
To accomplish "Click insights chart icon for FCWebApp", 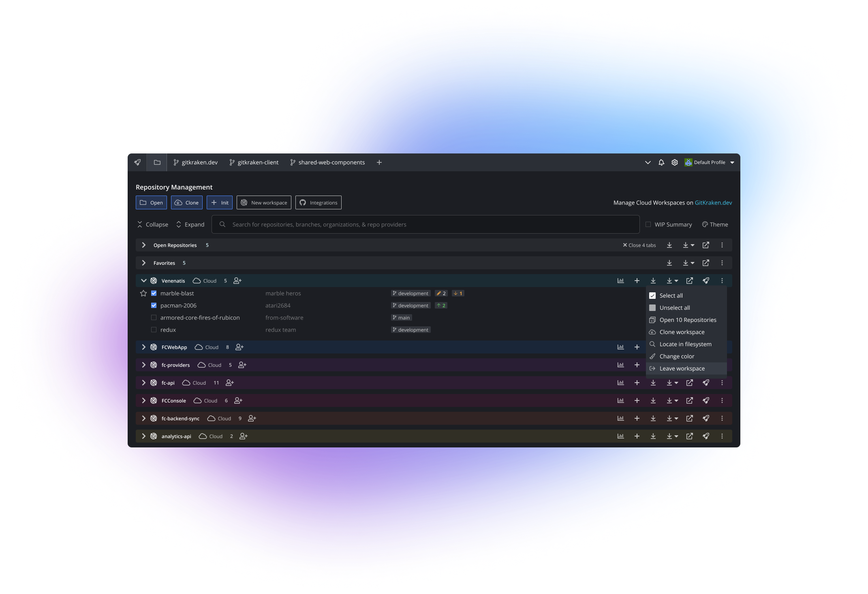I will click(620, 347).
